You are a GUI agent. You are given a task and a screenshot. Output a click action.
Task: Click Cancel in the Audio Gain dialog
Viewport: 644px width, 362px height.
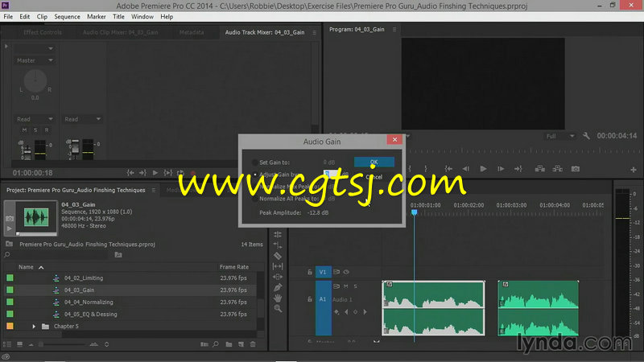click(x=374, y=177)
